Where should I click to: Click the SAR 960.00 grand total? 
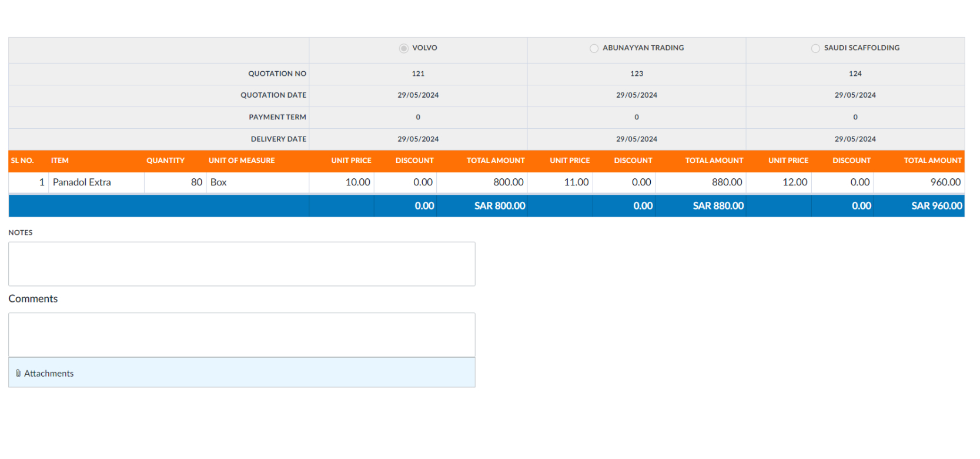tap(936, 206)
